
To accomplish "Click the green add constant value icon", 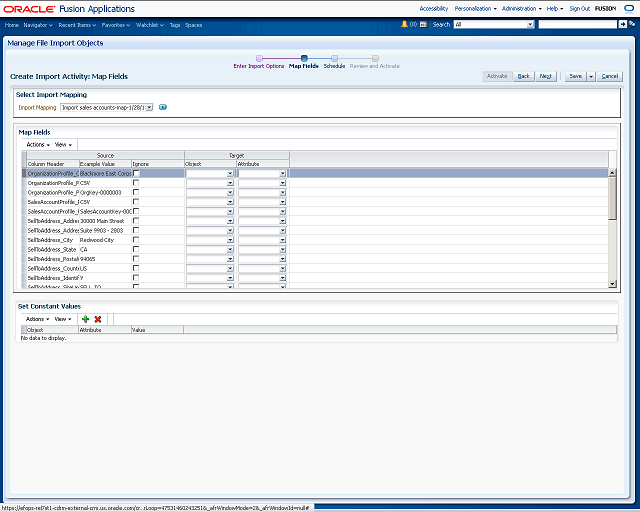I will pyautogui.click(x=86, y=318).
